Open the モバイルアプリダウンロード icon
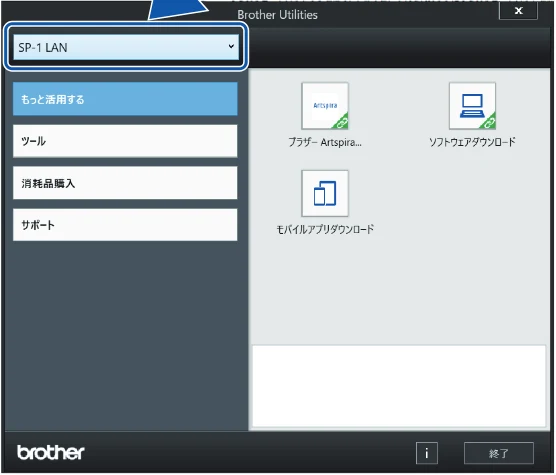The height and width of the screenshot is (475, 556). pyautogui.click(x=325, y=193)
